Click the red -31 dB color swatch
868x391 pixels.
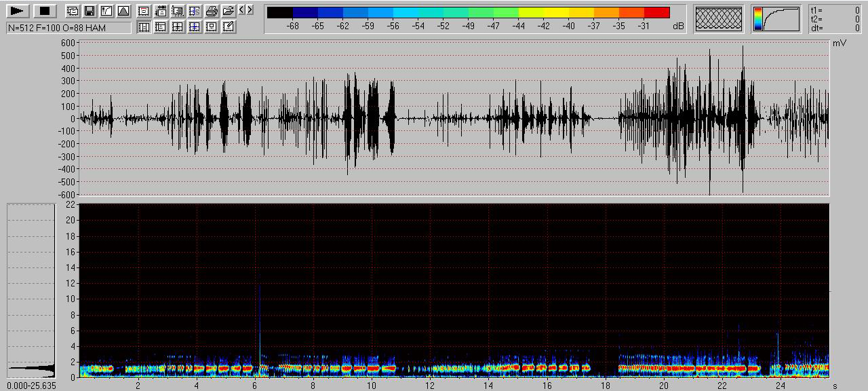(x=656, y=12)
